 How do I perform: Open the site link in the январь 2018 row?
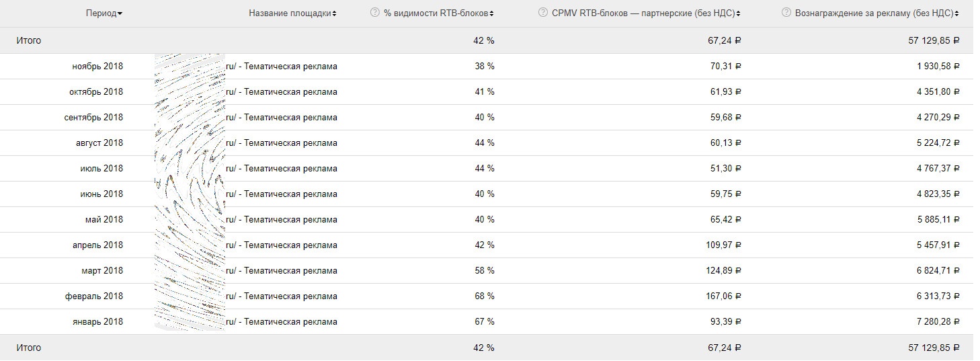click(281, 322)
